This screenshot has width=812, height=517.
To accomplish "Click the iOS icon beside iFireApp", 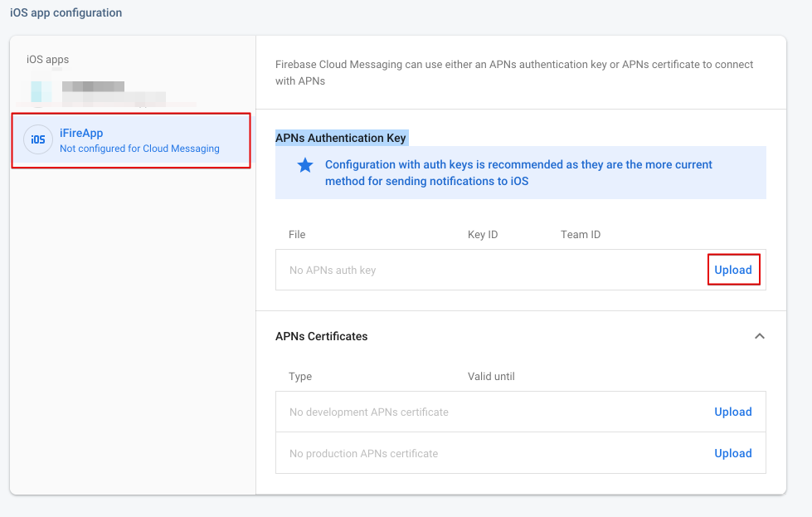I will (x=38, y=140).
